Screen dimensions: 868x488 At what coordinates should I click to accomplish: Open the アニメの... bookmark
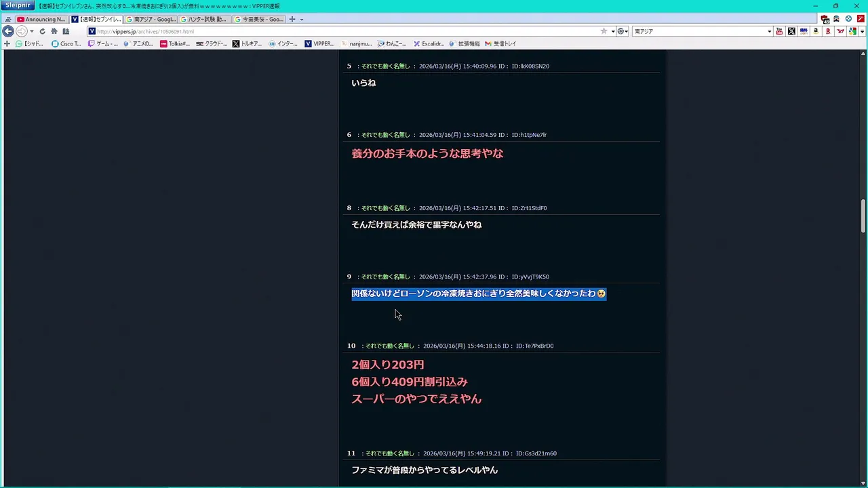click(x=139, y=43)
